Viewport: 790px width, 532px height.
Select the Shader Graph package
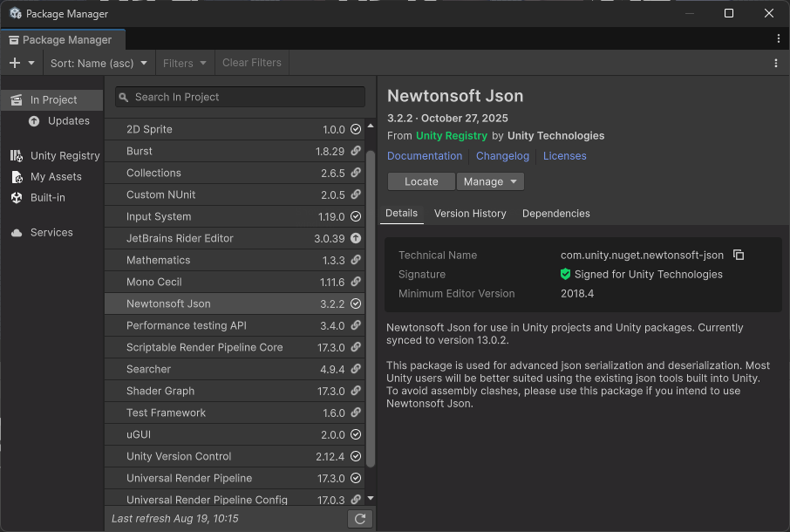coord(235,391)
